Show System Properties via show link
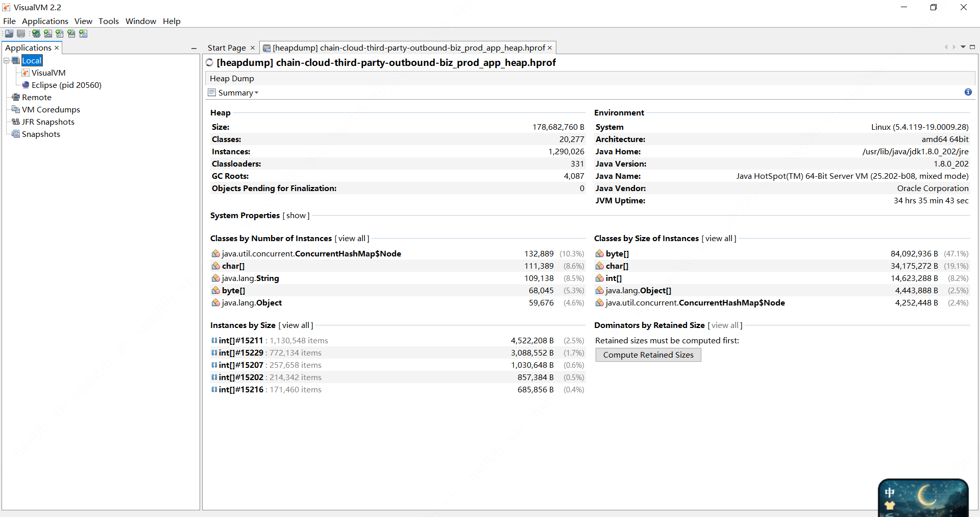Image resolution: width=980 pixels, height=517 pixels. pos(296,215)
